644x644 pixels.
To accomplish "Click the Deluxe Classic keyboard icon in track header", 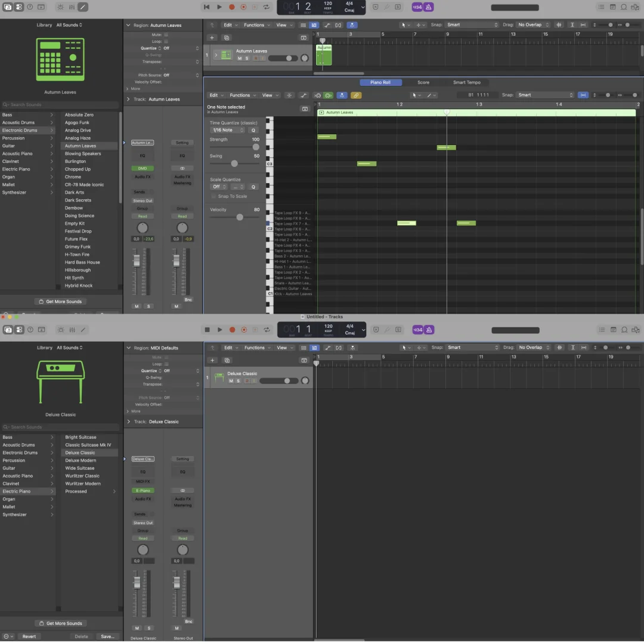I will point(219,377).
